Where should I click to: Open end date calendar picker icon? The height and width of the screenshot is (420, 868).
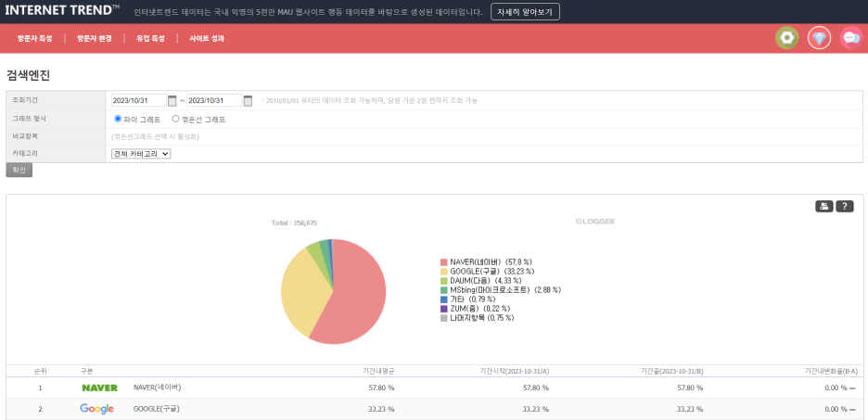248,101
